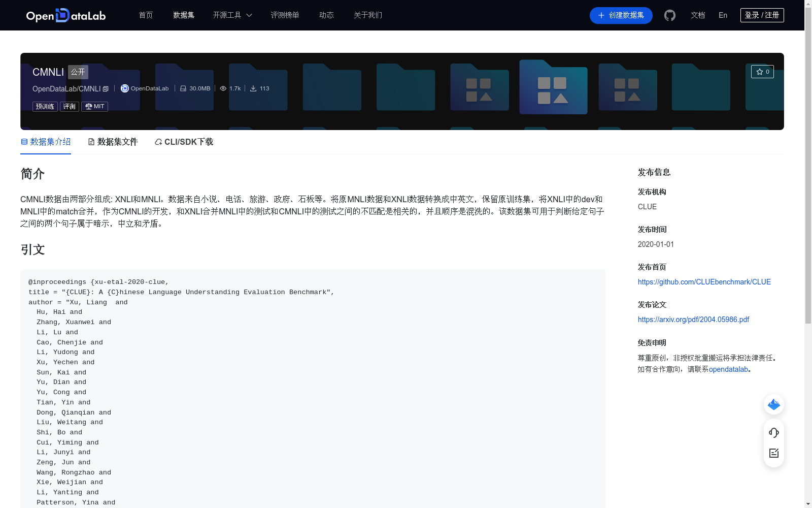Open the arxiv paper PDF link
Image resolution: width=812 pixels, height=508 pixels.
[693, 319]
